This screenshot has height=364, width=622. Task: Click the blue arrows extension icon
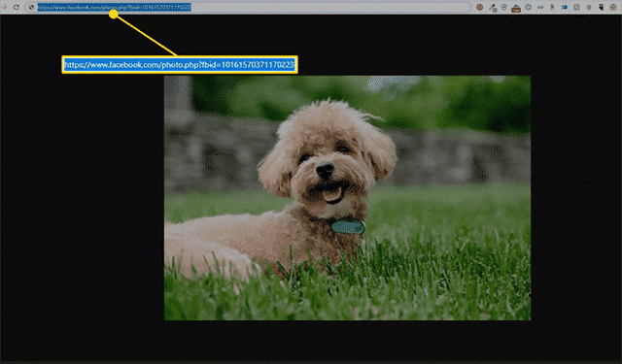[540, 7]
